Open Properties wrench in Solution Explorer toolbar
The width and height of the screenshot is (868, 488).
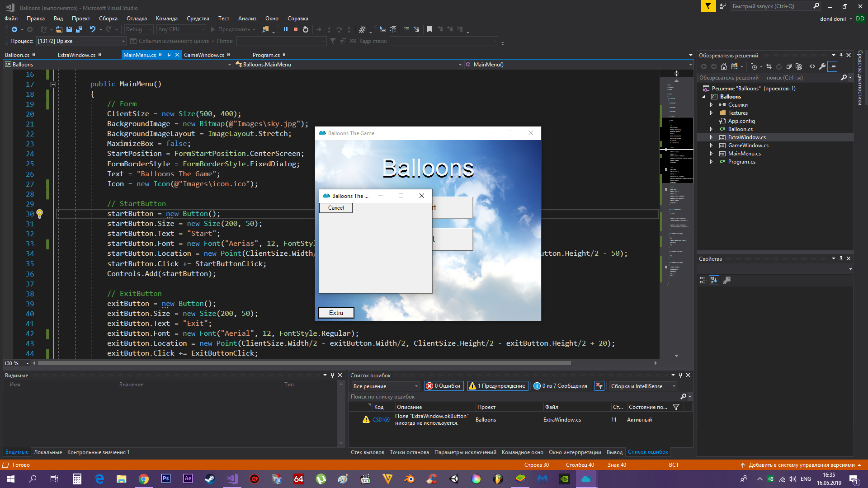pyautogui.click(x=822, y=66)
